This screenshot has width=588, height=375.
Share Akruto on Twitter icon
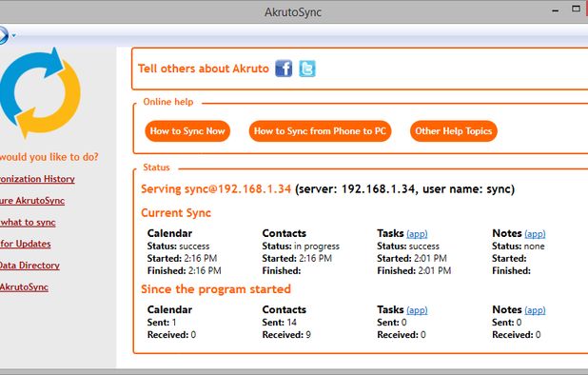pyautogui.click(x=307, y=69)
